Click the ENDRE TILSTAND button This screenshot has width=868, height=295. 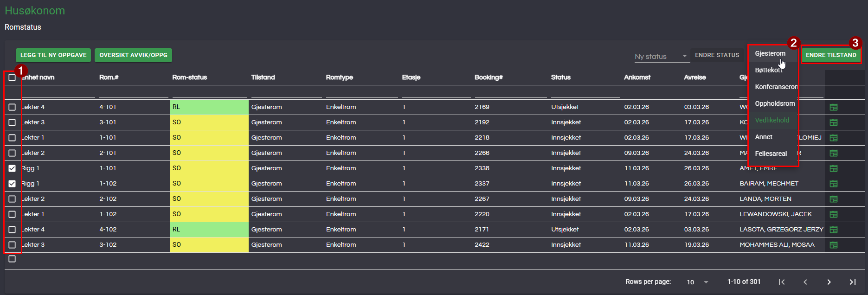[831, 55]
